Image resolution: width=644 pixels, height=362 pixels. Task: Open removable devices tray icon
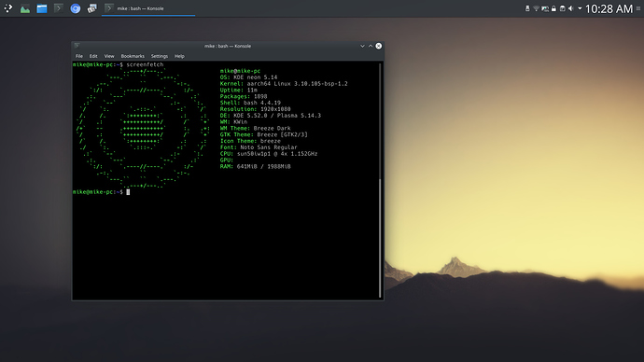527,8
